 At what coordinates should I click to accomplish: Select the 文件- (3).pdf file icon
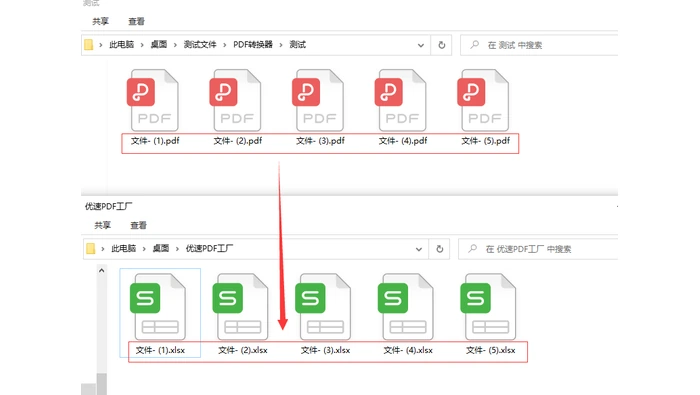[318, 100]
